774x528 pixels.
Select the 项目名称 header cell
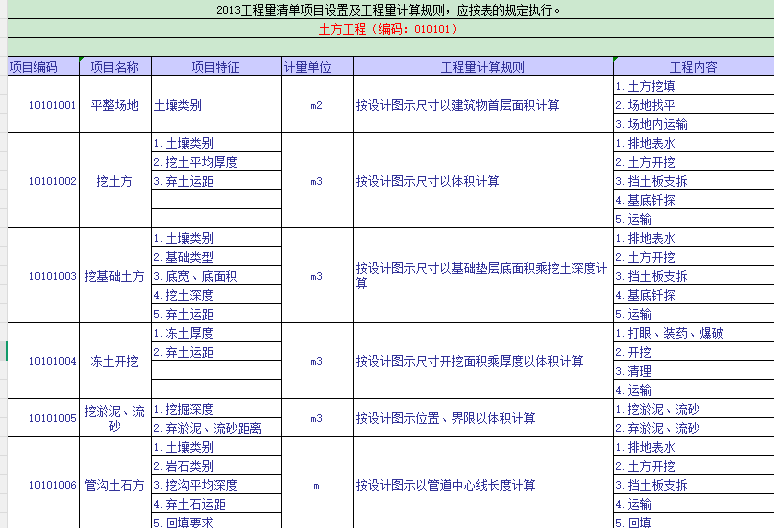(x=115, y=67)
